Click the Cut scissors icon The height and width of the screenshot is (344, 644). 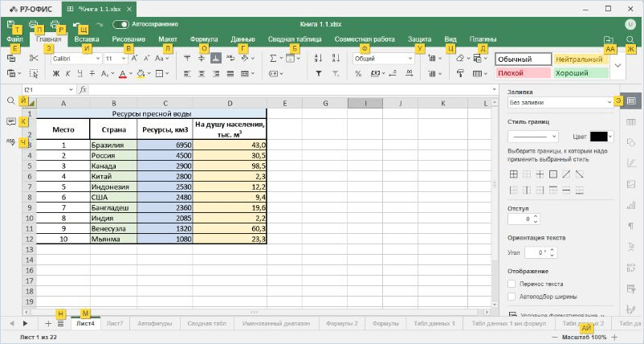point(34,59)
